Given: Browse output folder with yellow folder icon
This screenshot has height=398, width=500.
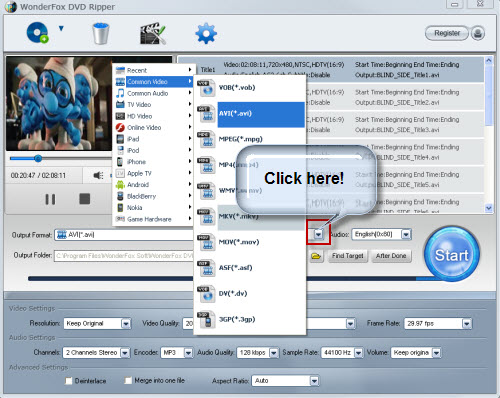Looking at the screenshot, I should 316,256.
